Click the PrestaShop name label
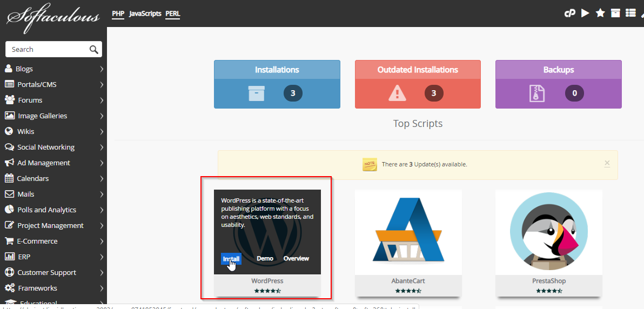This screenshot has width=644, height=309. click(x=549, y=281)
